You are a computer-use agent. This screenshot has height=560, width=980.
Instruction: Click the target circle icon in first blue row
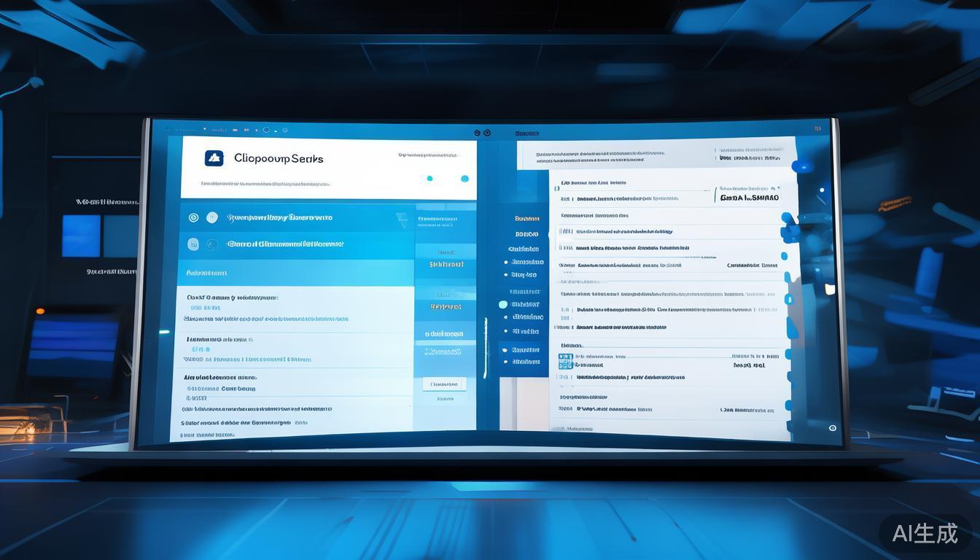coord(193,217)
